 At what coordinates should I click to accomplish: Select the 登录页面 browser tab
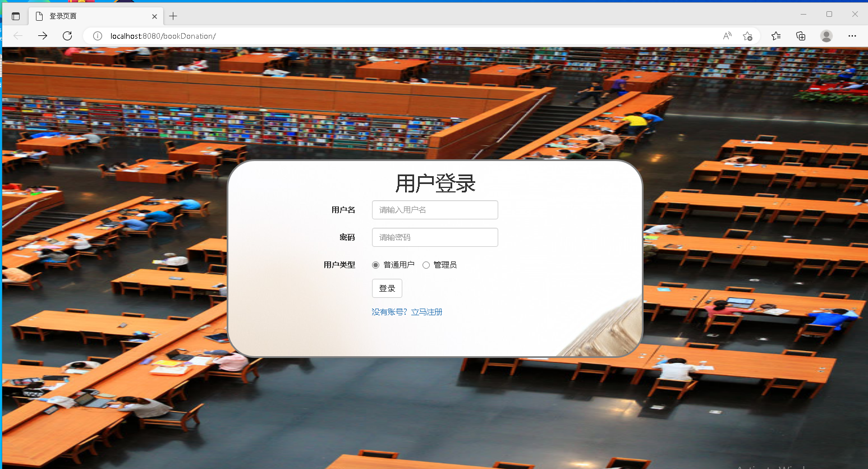pos(95,16)
